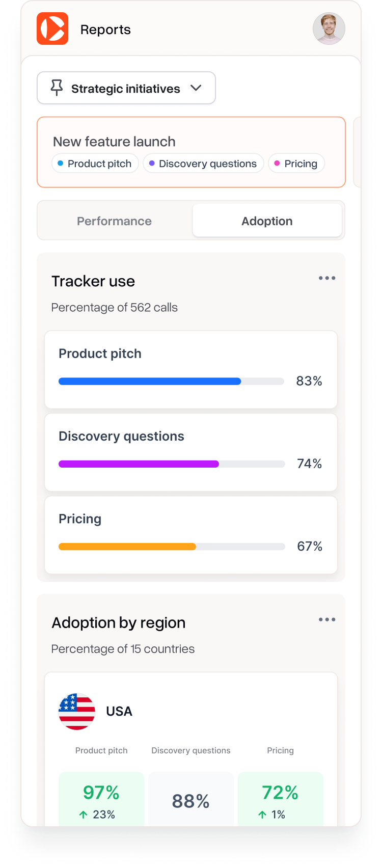Switch to the Performance tab
The width and height of the screenshot is (382, 868).
point(115,221)
